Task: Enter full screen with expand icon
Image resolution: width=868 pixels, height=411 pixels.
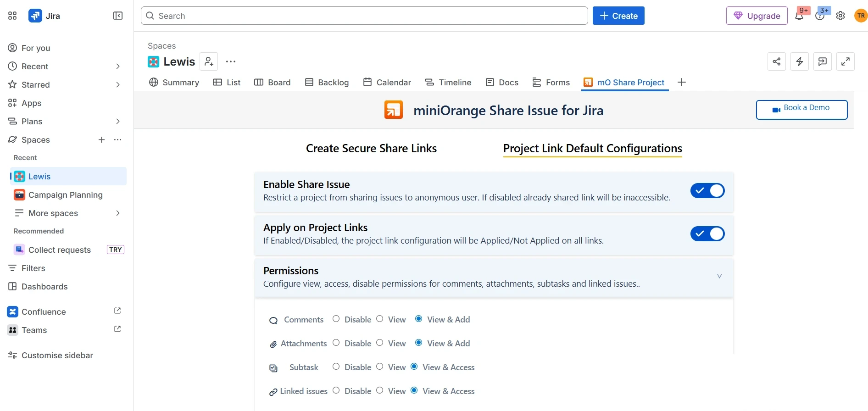Action: point(846,61)
